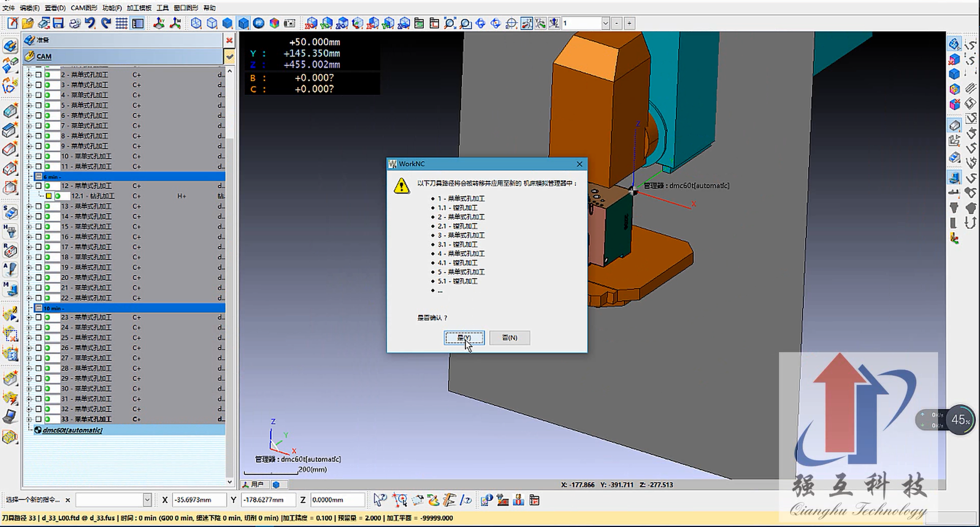
Task: Expand tree node for toolpath 4
Action: [29, 95]
